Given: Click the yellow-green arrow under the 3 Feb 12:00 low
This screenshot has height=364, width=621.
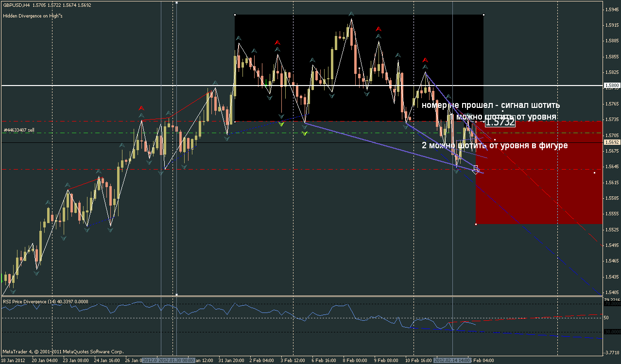Looking at the screenshot, I should tap(305, 133).
